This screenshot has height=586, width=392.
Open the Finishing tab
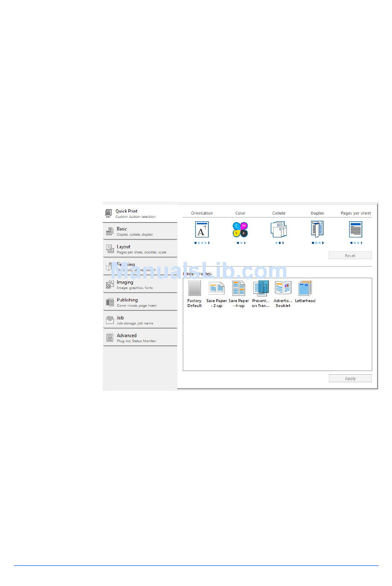tap(140, 267)
